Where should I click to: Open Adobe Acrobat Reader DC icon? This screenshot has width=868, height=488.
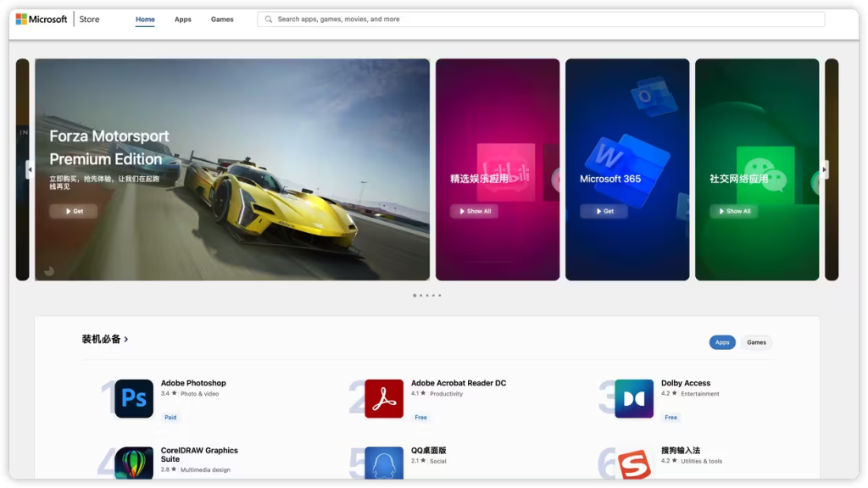[x=384, y=398]
